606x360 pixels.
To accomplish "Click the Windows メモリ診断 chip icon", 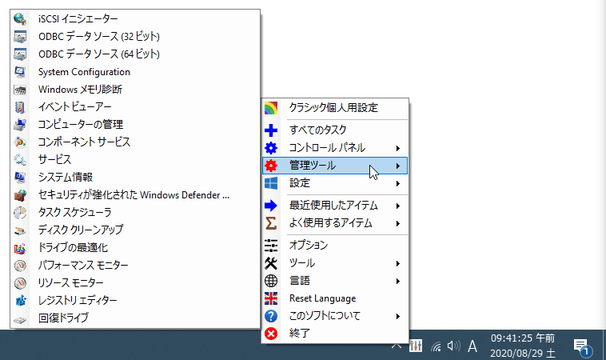I will tap(20, 90).
